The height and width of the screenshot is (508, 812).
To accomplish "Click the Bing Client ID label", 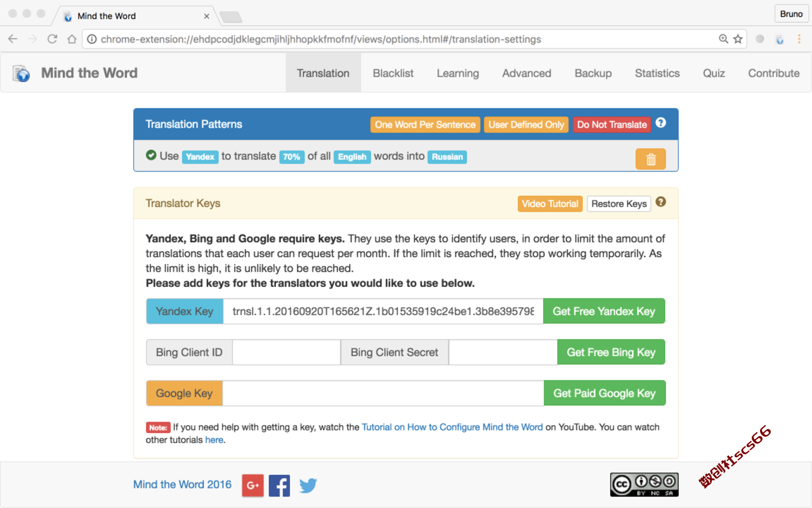I will (x=189, y=352).
